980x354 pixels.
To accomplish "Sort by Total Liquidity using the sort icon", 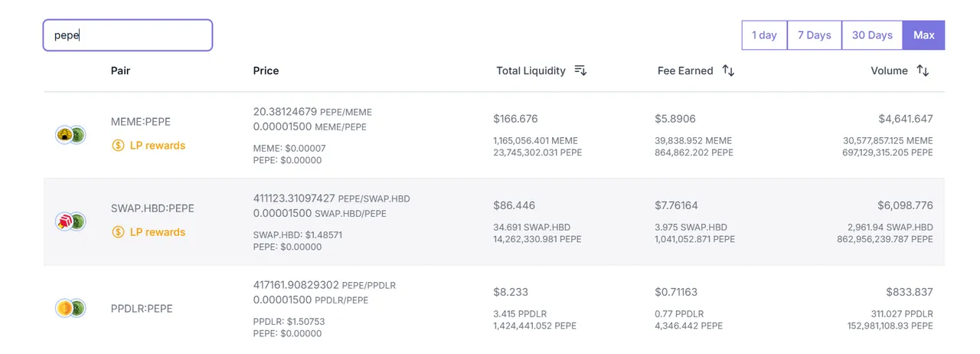I will [580, 70].
